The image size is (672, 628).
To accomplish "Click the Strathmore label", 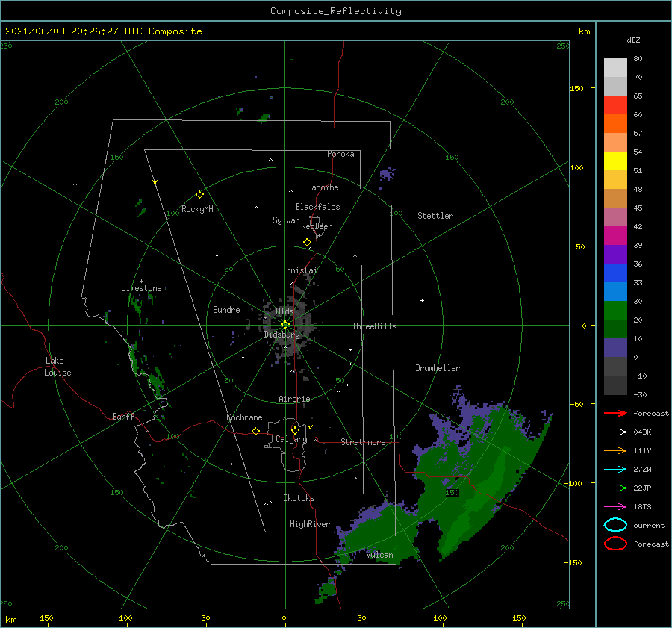I will [363, 442].
